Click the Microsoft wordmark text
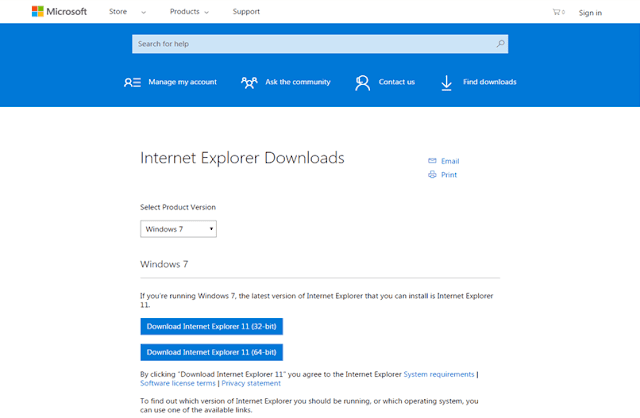 (x=67, y=11)
